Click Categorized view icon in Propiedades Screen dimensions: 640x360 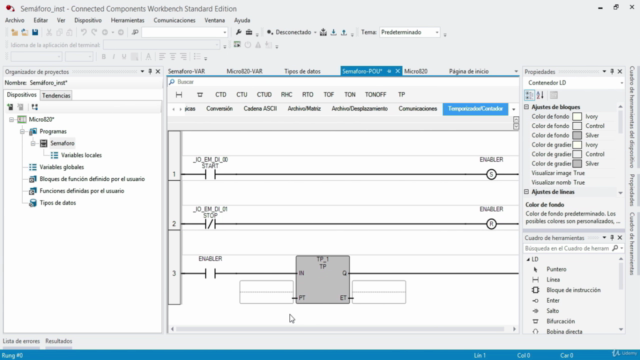529,95
